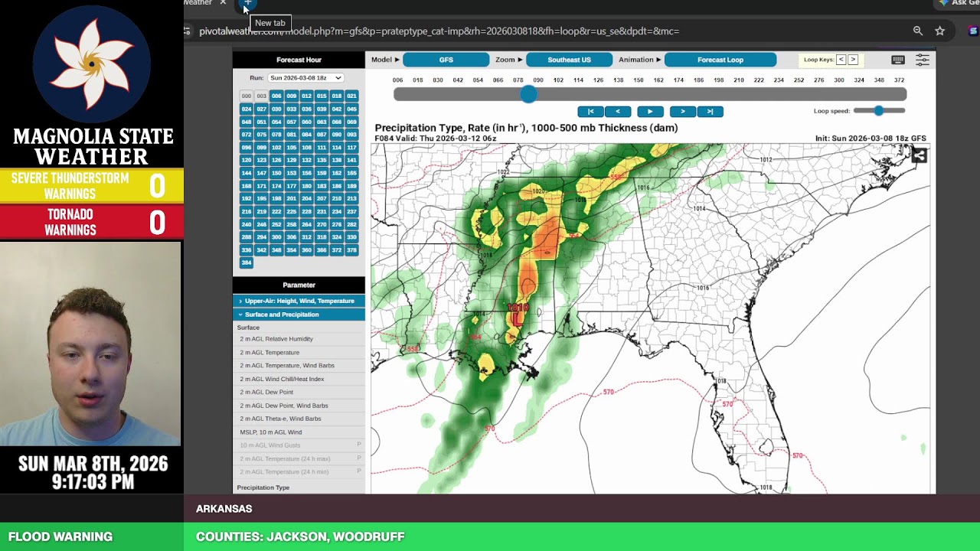Click timeline label 372
The image size is (980, 551).
coord(899,80)
